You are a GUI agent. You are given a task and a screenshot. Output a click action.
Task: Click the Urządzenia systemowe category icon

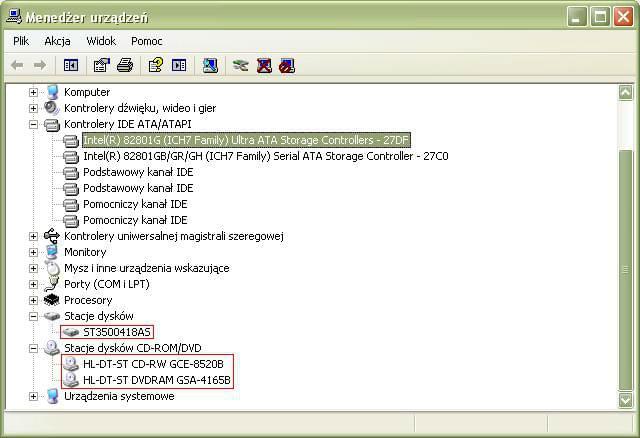[52, 396]
